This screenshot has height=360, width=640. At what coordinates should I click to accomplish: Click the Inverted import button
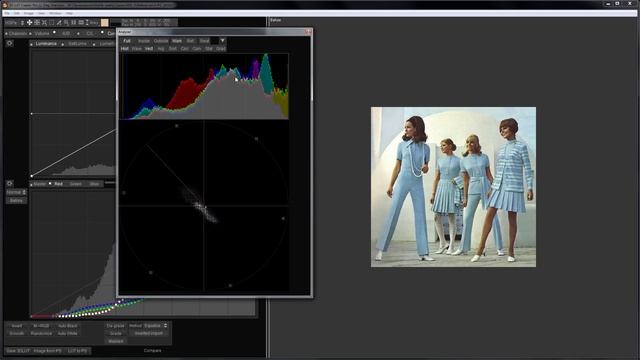coord(149,333)
